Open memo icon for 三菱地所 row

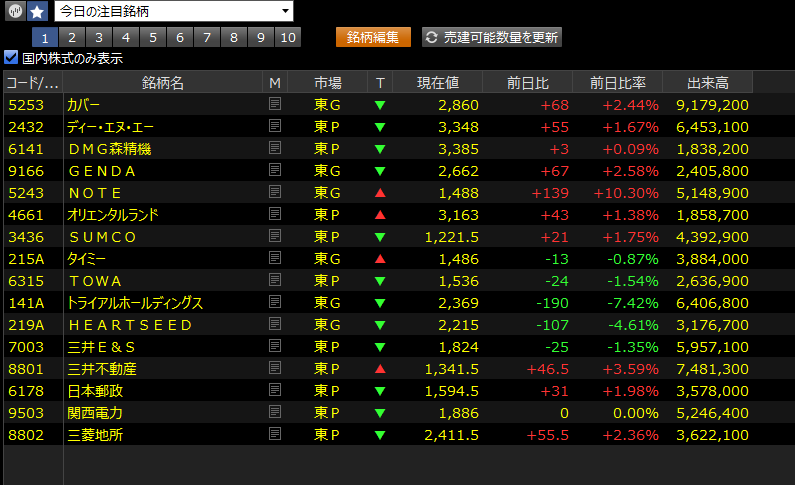click(x=275, y=434)
